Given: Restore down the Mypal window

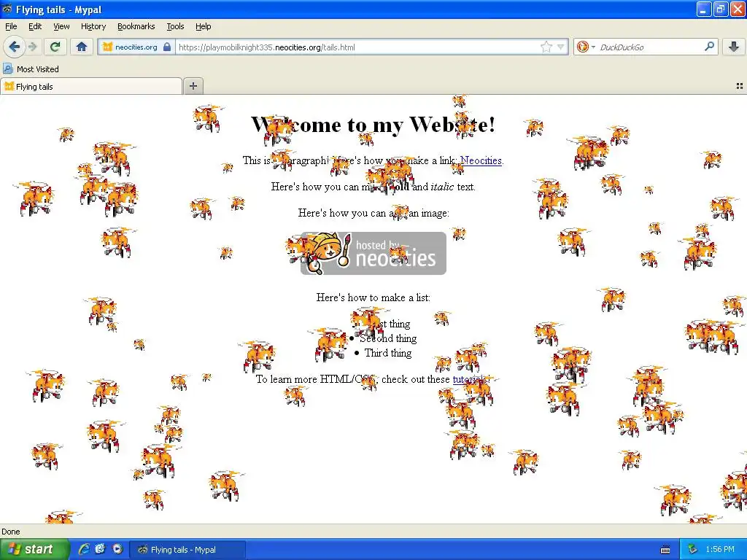Looking at the screenshot, I should click(x=720, y=9).
